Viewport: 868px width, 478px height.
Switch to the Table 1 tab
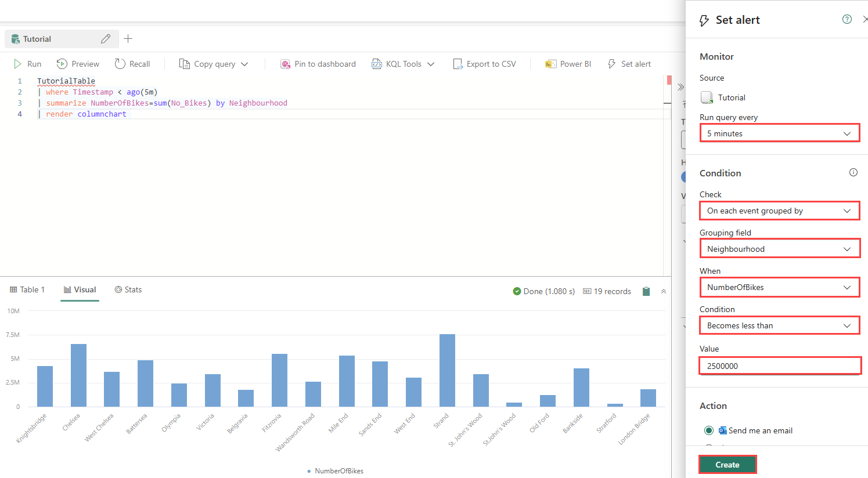pyautogui.click(x=27, y=289)
